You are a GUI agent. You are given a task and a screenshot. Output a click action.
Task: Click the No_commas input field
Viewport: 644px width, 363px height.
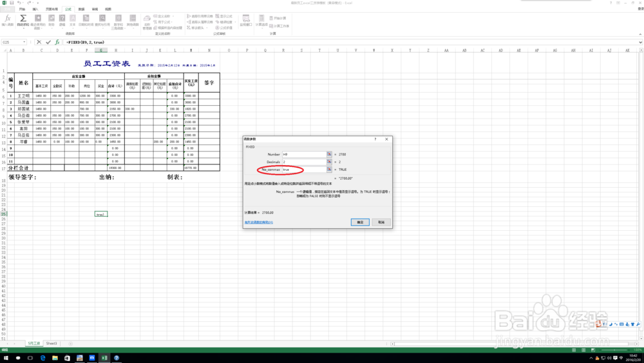tap(304, 170)
